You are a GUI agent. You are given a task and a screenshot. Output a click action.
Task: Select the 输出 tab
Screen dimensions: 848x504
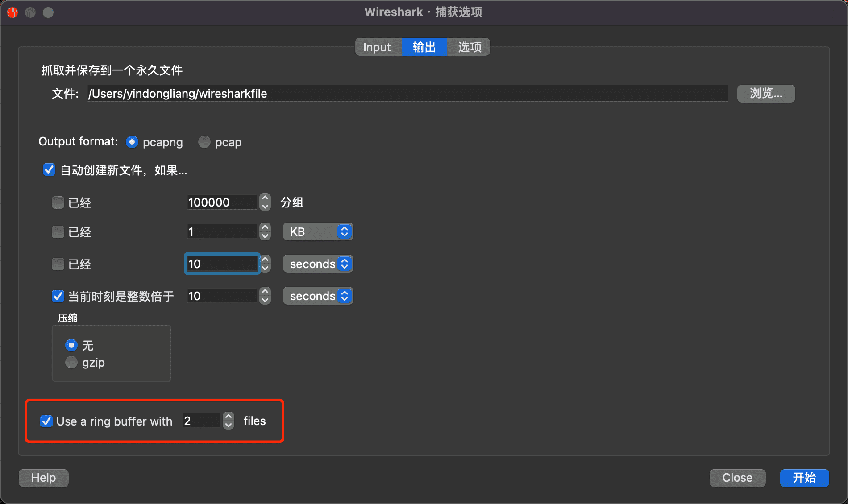[424, 47]
